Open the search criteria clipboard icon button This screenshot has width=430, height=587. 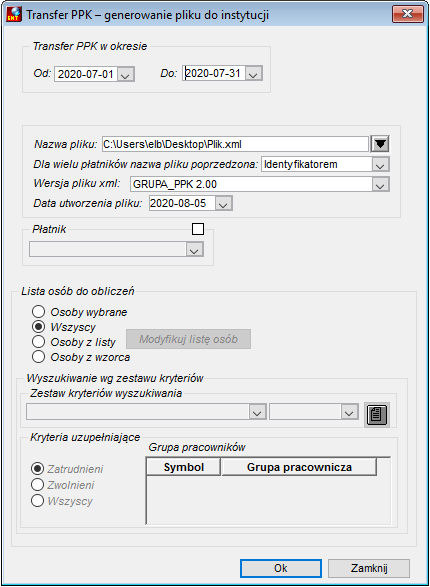(x=377, y=414)
